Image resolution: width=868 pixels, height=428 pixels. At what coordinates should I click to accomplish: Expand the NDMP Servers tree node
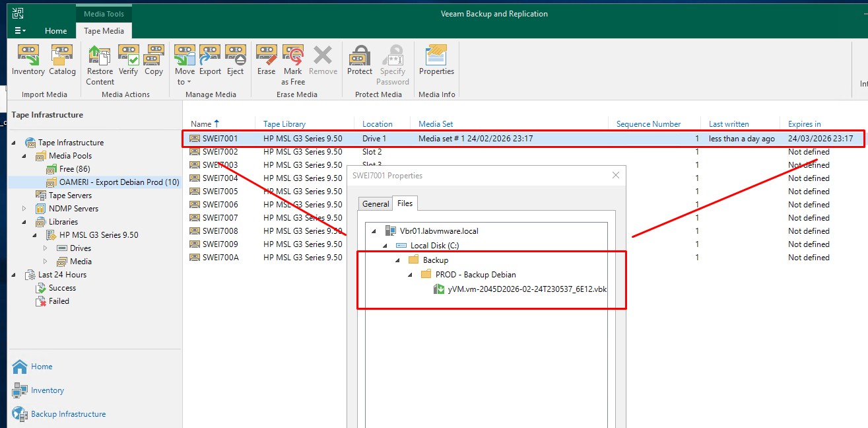click(24, 209)
